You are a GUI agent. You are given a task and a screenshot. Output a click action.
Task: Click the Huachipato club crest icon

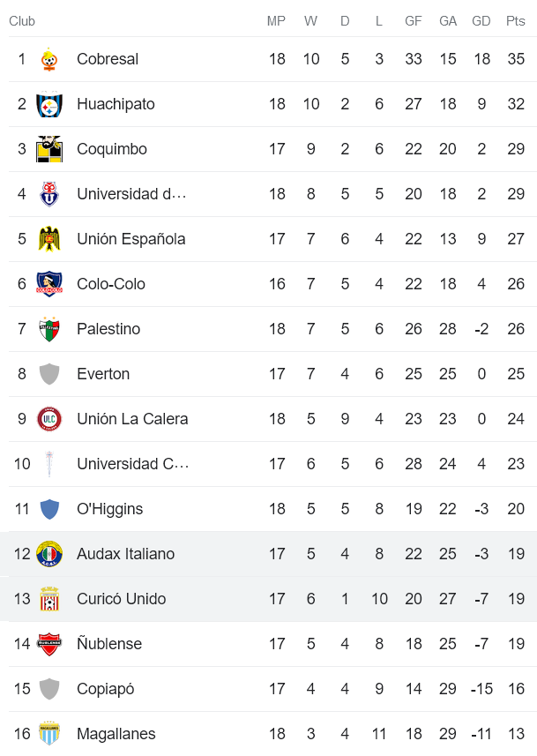[49, 105]
